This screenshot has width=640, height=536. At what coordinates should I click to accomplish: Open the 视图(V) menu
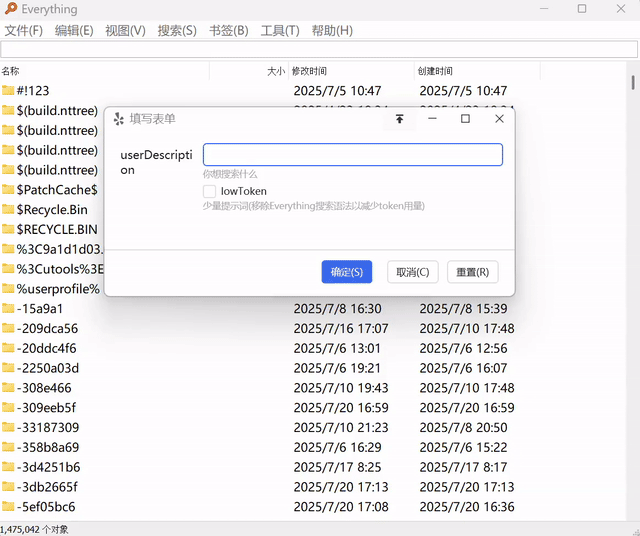pyautogui.click(x=125, y=31)
